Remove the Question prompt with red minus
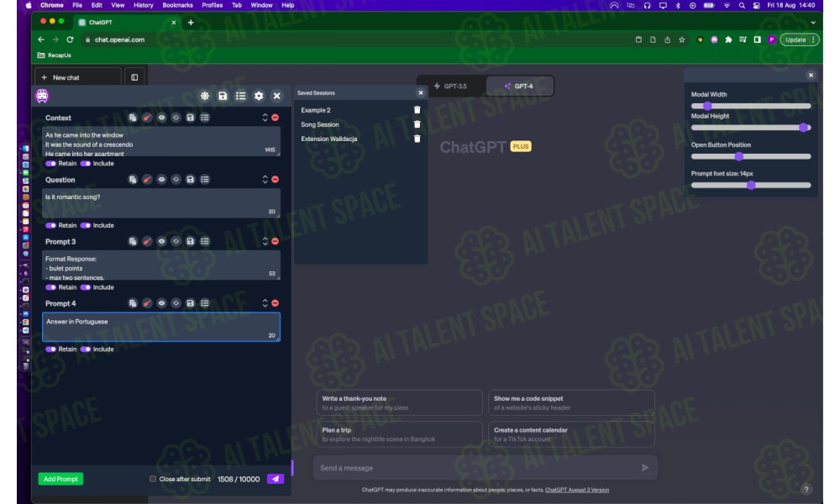Viewport: 840px width, 504px height. point(276,180)
